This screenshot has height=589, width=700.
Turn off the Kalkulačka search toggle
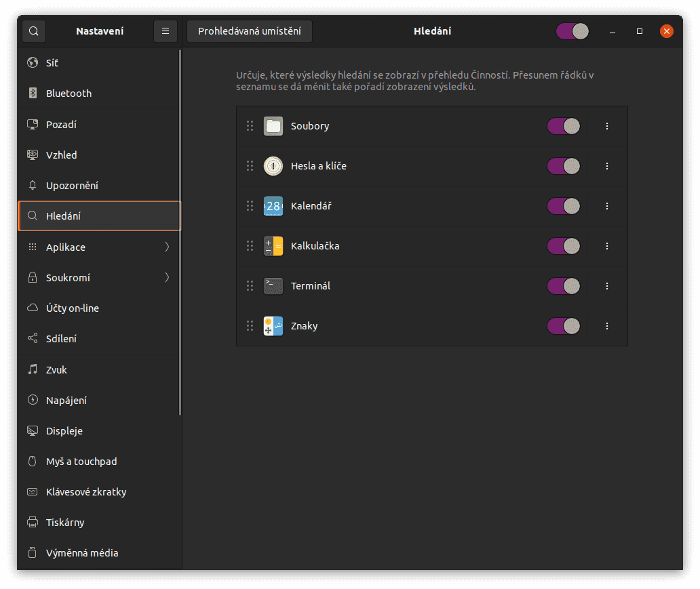(x=563, y=246)
